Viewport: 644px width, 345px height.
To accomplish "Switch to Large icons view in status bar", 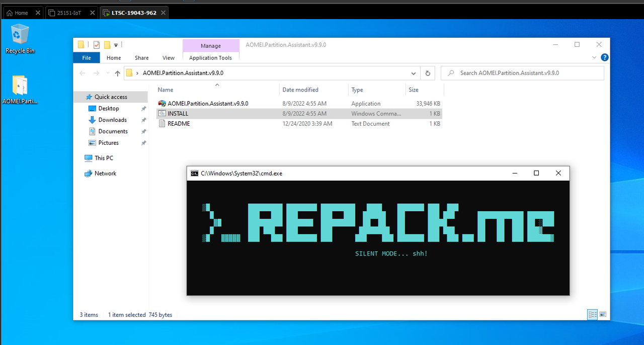I will tap(603, 314).
